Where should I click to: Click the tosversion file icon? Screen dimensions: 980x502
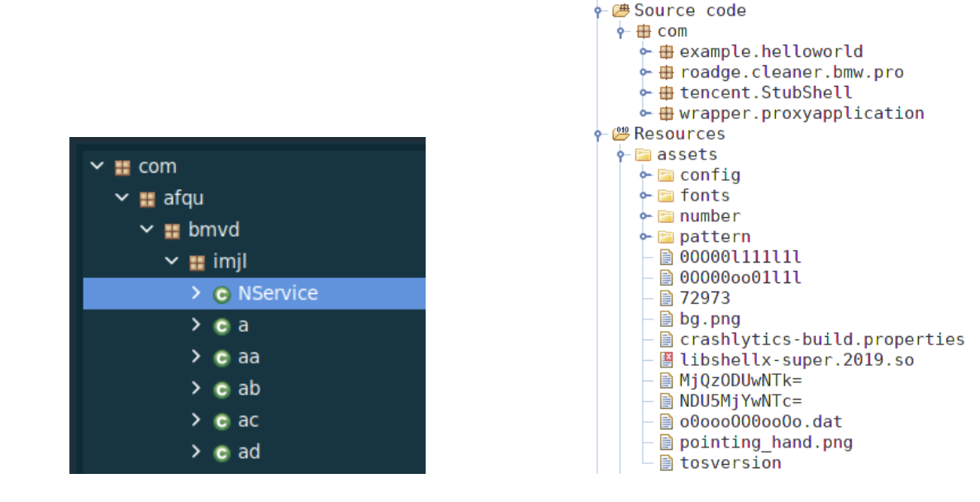click(x=667, y=462)
